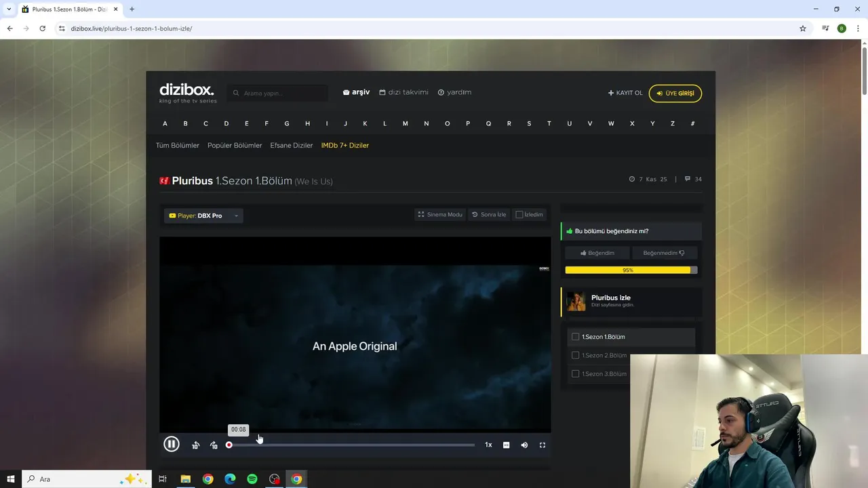Check the 1.Sezon 3.Bölüm checkbox
868x488 pixels.
click(576, 373)
